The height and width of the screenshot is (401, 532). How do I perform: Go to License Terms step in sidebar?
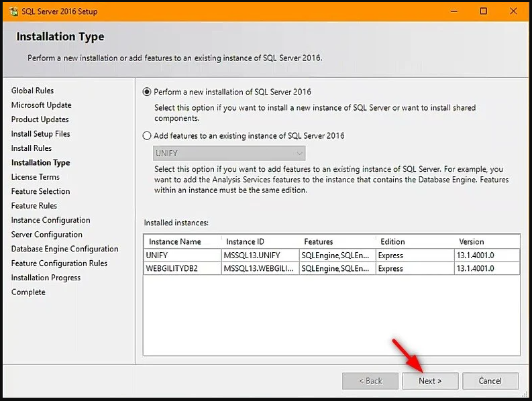pos(36,177)
